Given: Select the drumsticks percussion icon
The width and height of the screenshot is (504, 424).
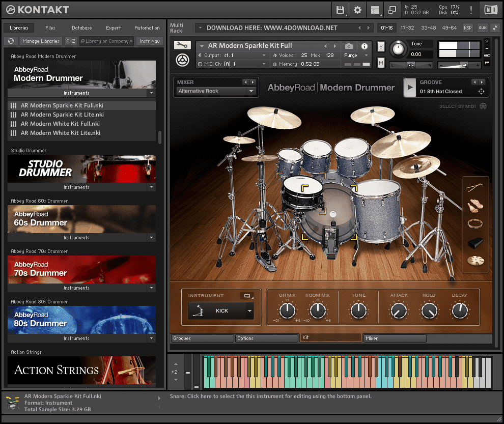Looking at the screenshot, I should coord(475,187).
